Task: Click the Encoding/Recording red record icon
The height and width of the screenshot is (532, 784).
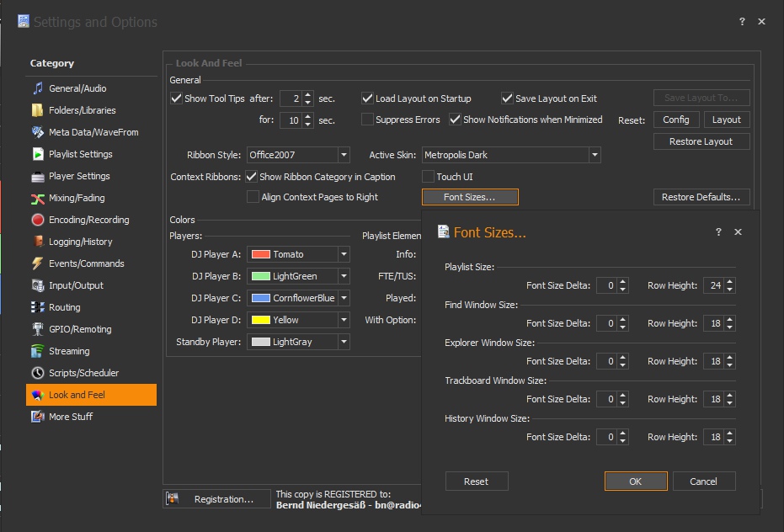Action: click(x=37, y=220)
